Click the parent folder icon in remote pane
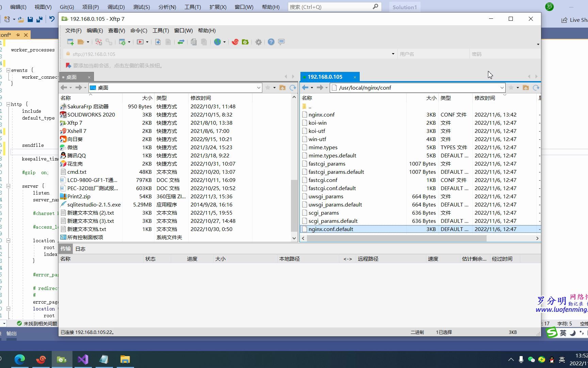This screenshot has height=368, width=588. coord(526,88)
